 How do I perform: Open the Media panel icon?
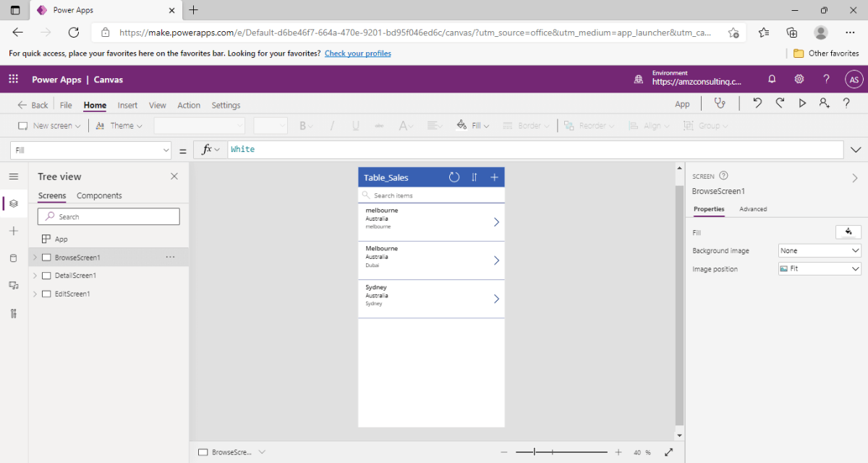click(13, 285)
